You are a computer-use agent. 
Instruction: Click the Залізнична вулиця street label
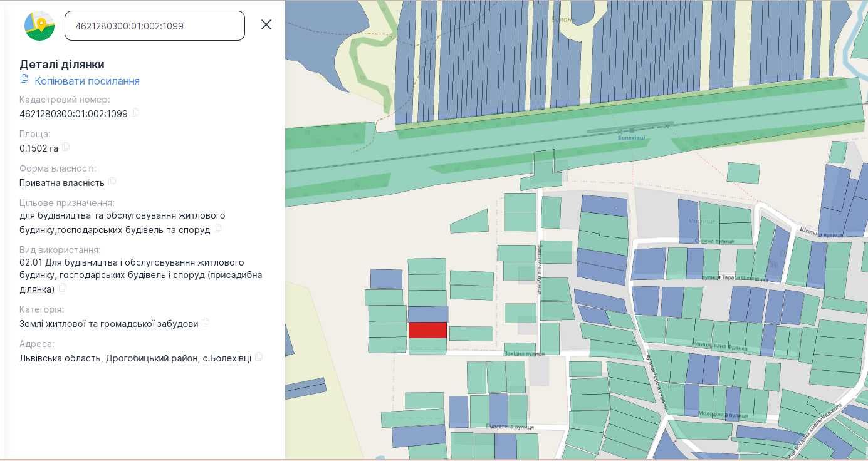click(538, 270)
